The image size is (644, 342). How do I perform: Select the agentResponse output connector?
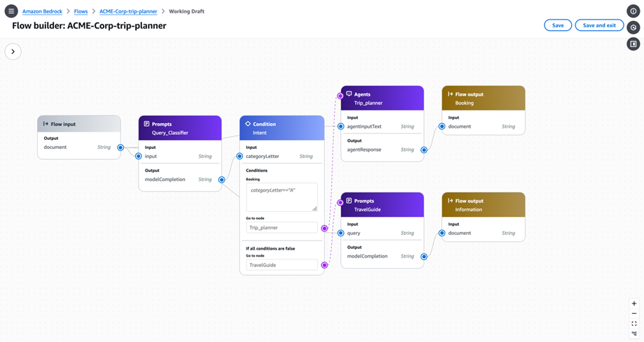pyautogui.click(x=424, y=150)
